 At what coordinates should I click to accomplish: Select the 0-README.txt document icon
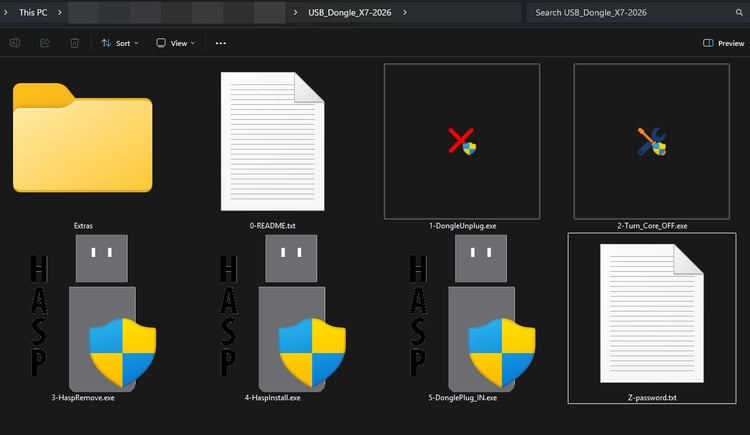(272, 141)
